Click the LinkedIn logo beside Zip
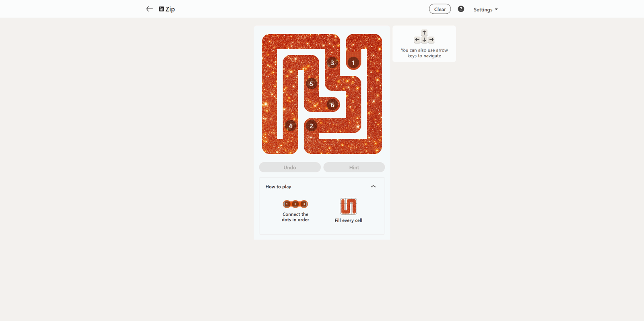The height and width of the screenshot is (321, 644). click(161, 9)
